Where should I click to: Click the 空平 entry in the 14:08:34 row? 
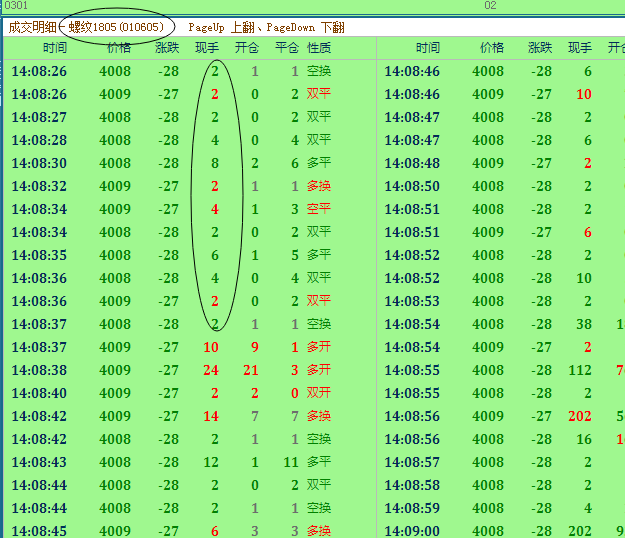point(319,209)
